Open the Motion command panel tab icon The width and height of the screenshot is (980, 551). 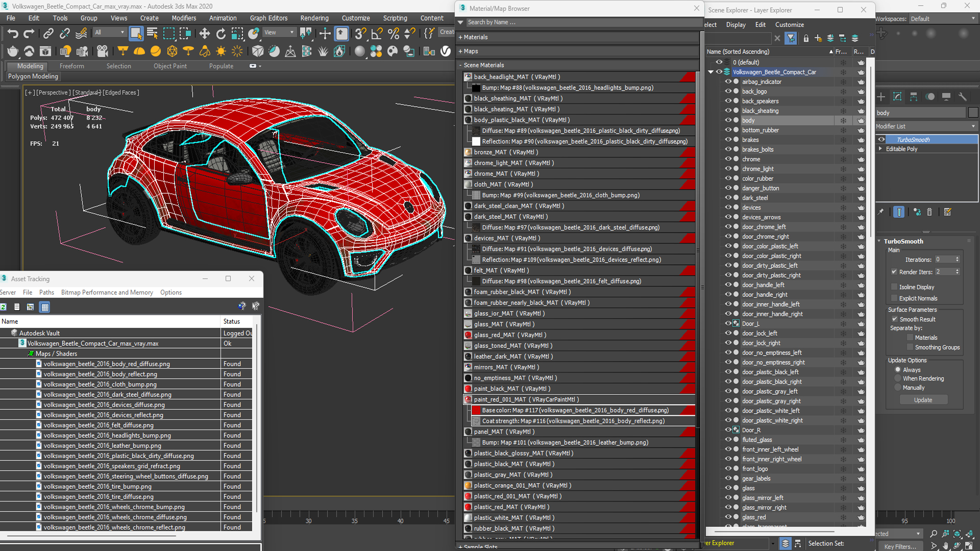coord(930,97)
